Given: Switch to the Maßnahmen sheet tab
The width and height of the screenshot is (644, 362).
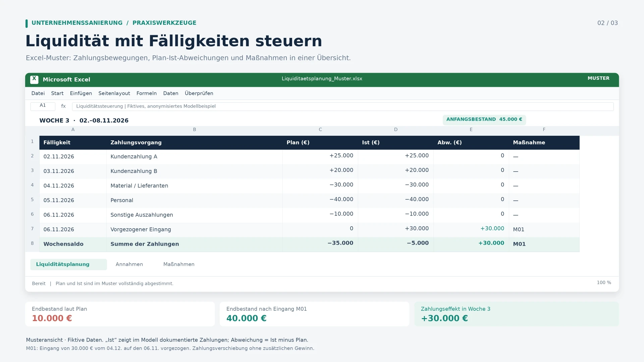Looking at the screenshot, I should point(179,264).
